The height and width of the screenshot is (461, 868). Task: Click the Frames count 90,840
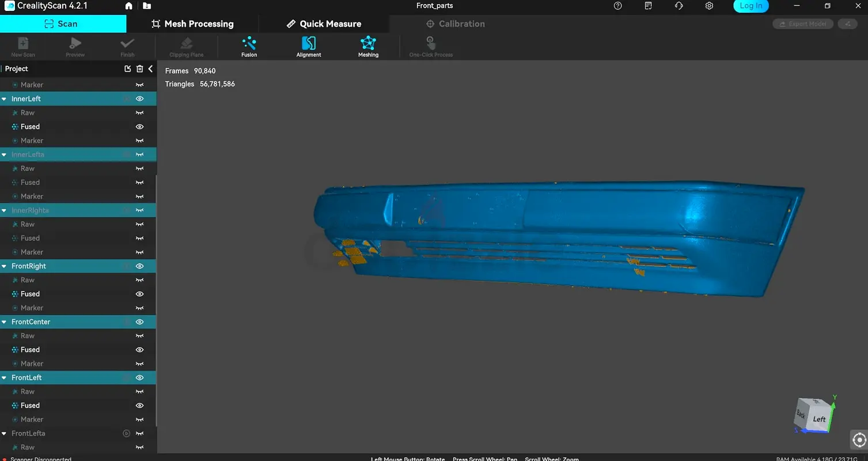coord(204,71)
